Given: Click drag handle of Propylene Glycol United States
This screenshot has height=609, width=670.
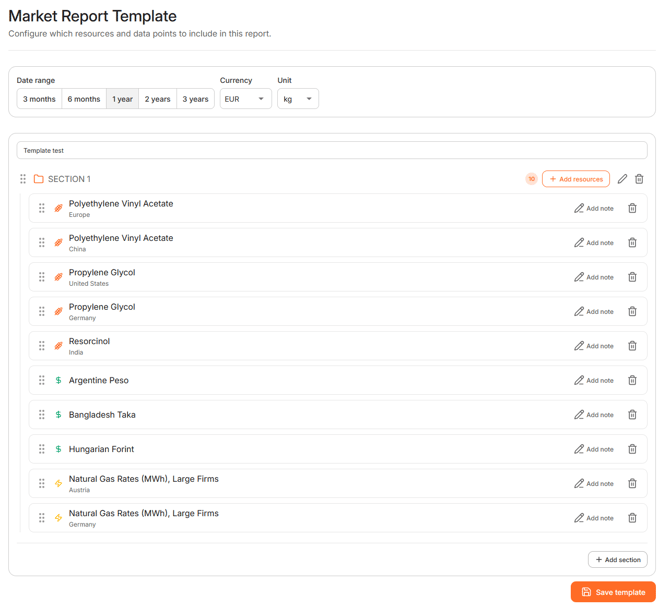Looking at the screenshot, I should [41, 277].
